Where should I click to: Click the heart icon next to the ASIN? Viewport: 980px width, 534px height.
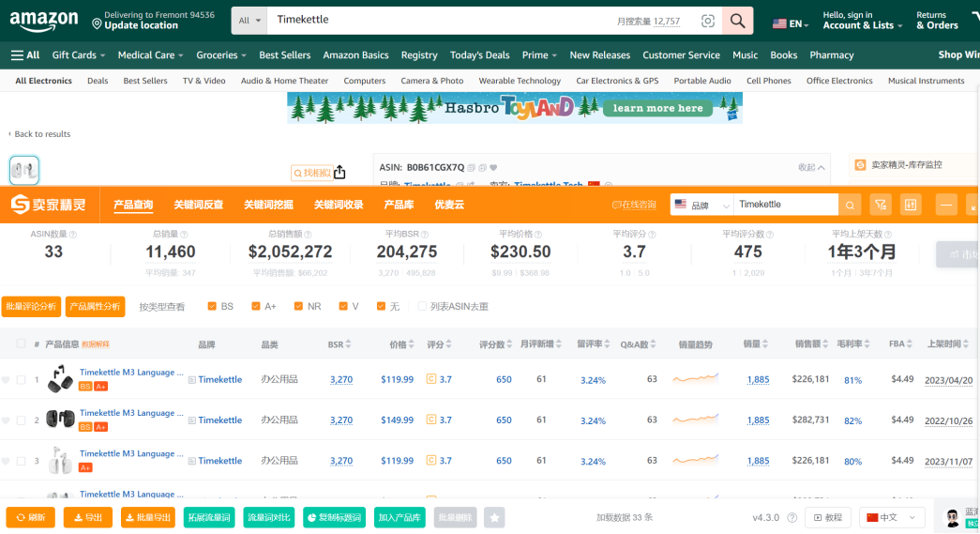pos(493,168)
